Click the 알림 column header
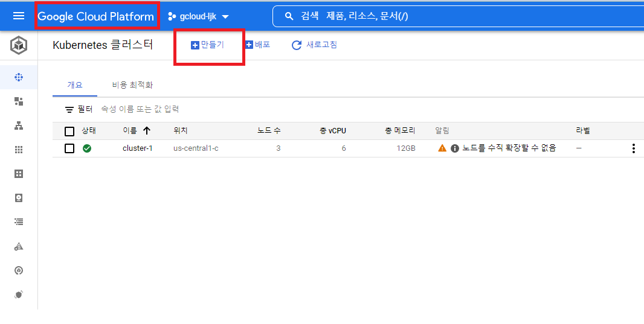644x324 pixels. click(x=442, y=131)
